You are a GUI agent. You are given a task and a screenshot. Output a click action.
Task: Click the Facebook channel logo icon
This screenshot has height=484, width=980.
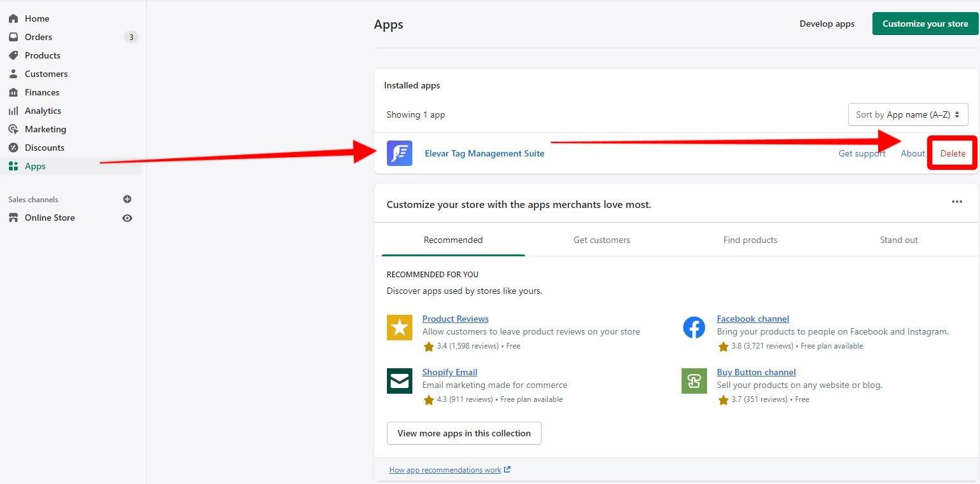click(x=694, y=328)
